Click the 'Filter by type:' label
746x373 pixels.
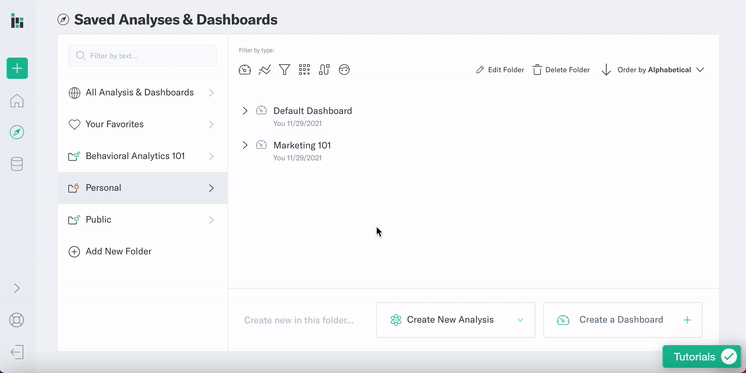pos(256,50)
